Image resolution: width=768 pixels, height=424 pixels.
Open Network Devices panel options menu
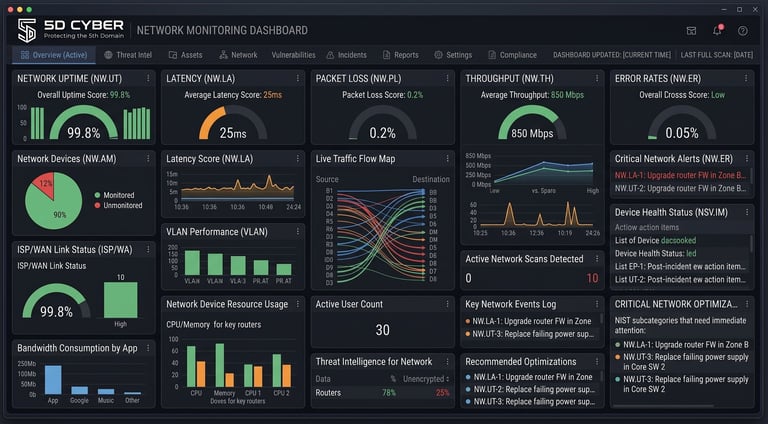coord(148,159)
